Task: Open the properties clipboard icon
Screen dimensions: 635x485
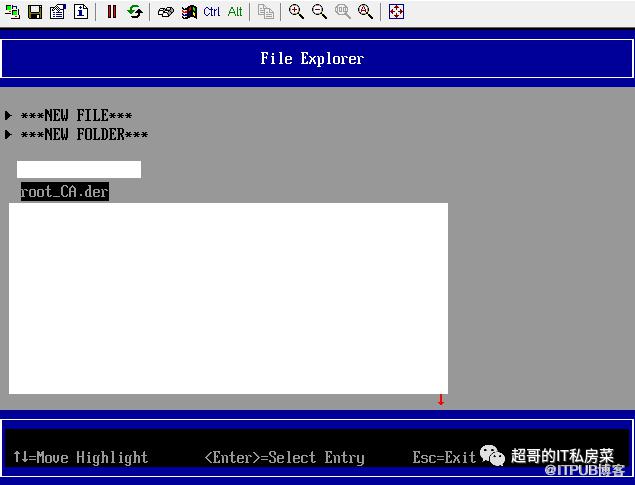Action: pyautogui.click(x=58, y=12)
